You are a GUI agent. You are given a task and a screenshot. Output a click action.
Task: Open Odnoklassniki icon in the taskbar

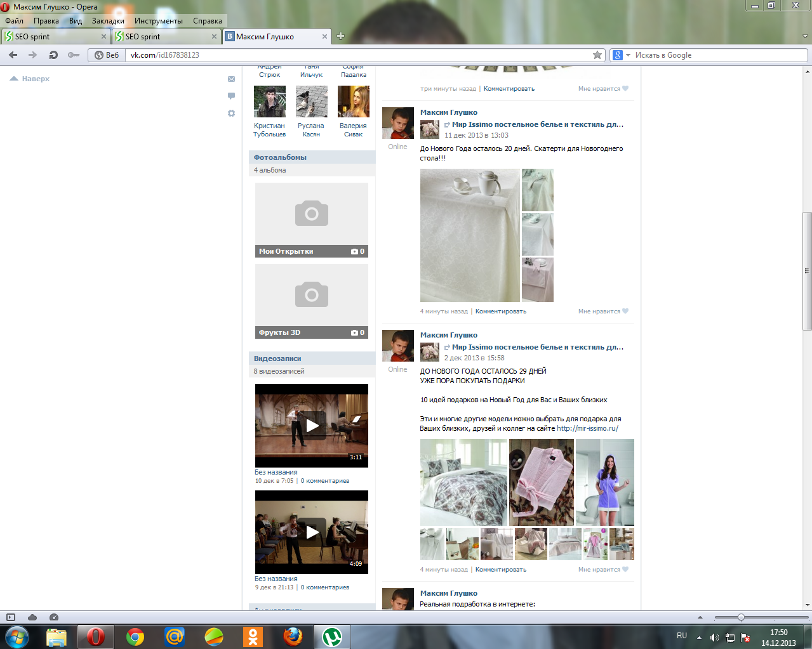[253, 637]
